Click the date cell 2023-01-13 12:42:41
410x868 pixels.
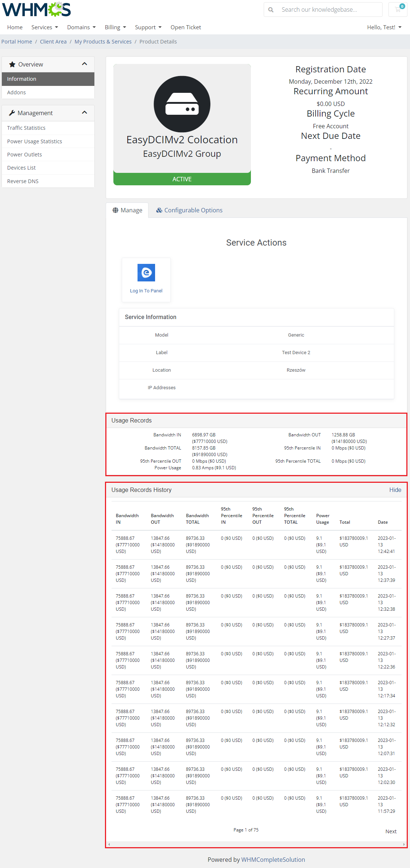click(387, 545)
